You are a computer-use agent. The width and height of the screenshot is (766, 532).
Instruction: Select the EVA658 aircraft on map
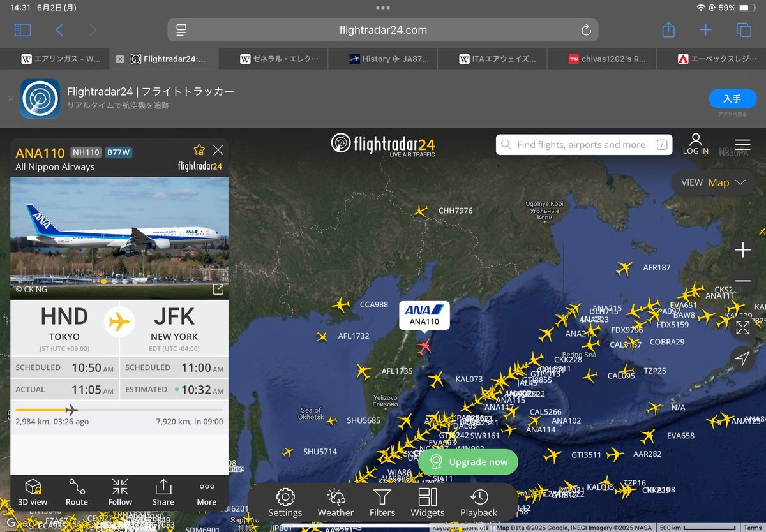click(648, 436)
